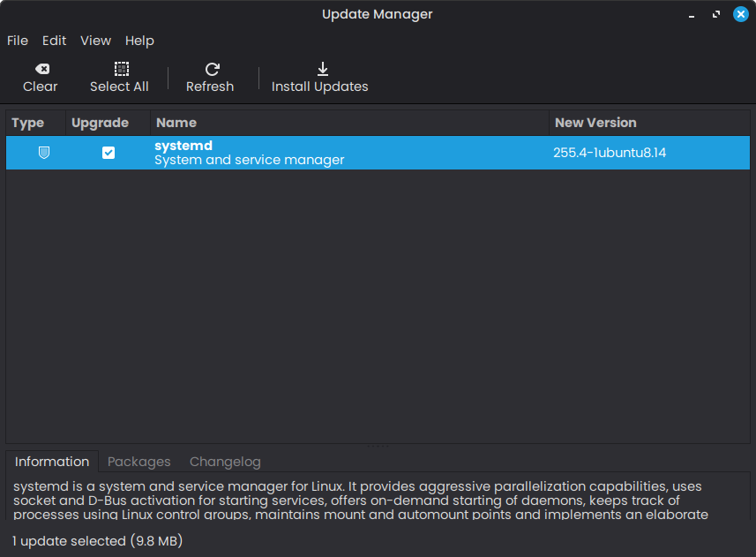Viewport: 756px width, 557px height.
Task: Close the Update Manager window
Action: tap(740, 14)
